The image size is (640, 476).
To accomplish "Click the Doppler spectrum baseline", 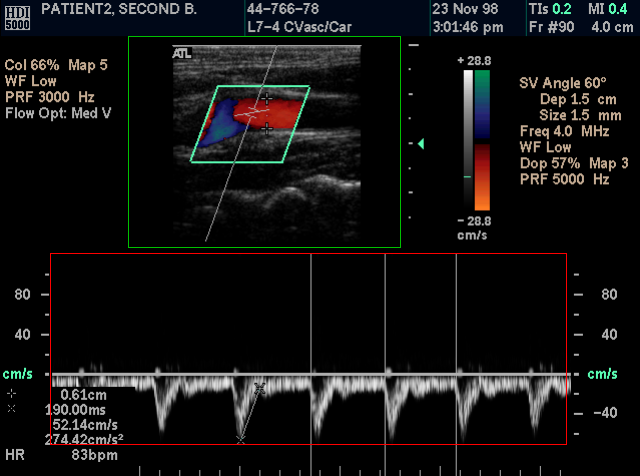I will [400, 374].
